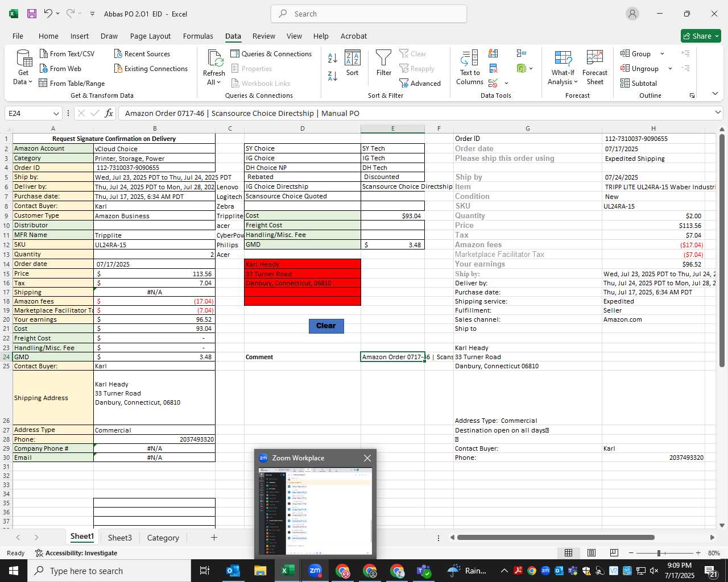
Task: Click the Search box in title bar
Action: point(369,14)
